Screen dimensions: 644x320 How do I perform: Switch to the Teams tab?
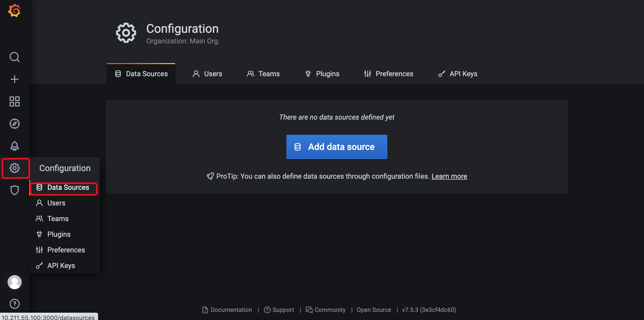tap(263, 74)
